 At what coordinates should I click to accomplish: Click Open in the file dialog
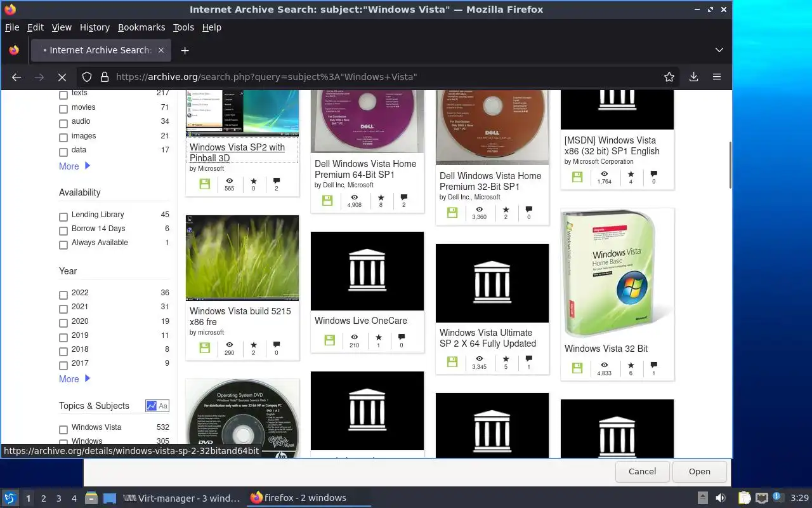700,471
